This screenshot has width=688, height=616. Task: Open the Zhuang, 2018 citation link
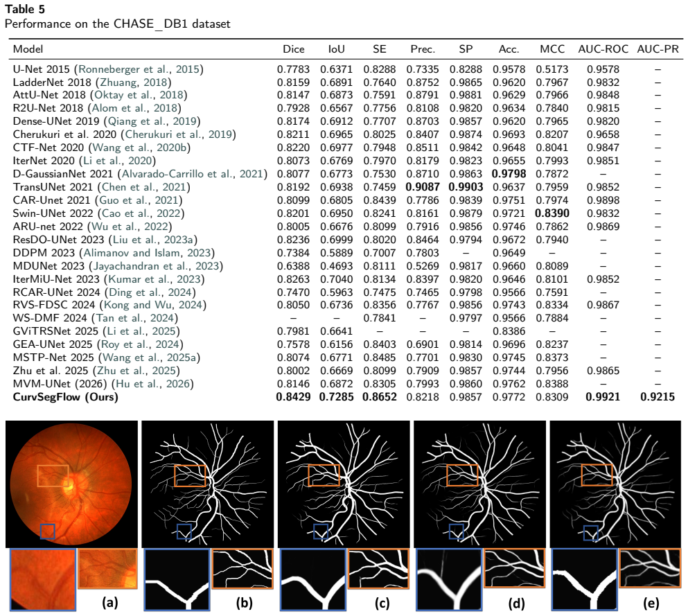point(134,82)
